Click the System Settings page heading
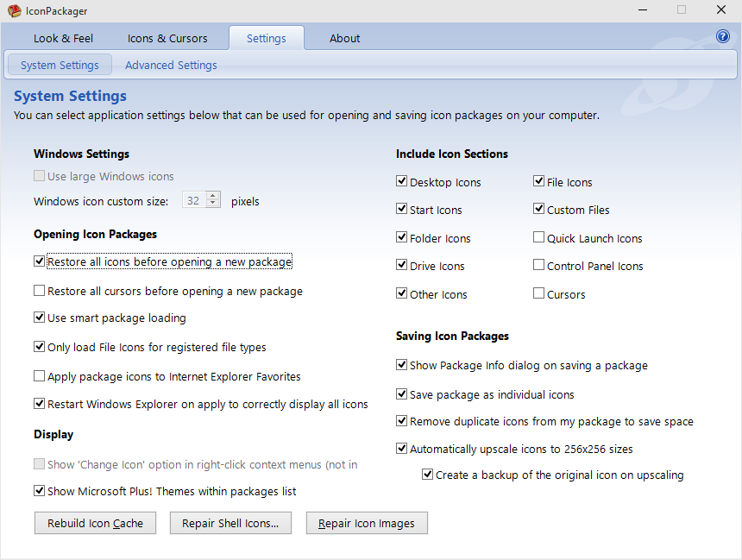The image size is (742, 560). point(70,96)
